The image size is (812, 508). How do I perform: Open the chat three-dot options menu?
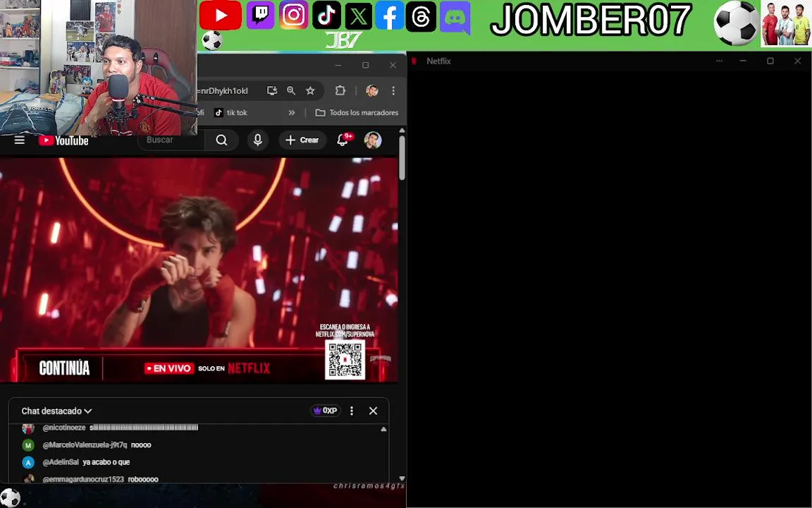(352, 411)
